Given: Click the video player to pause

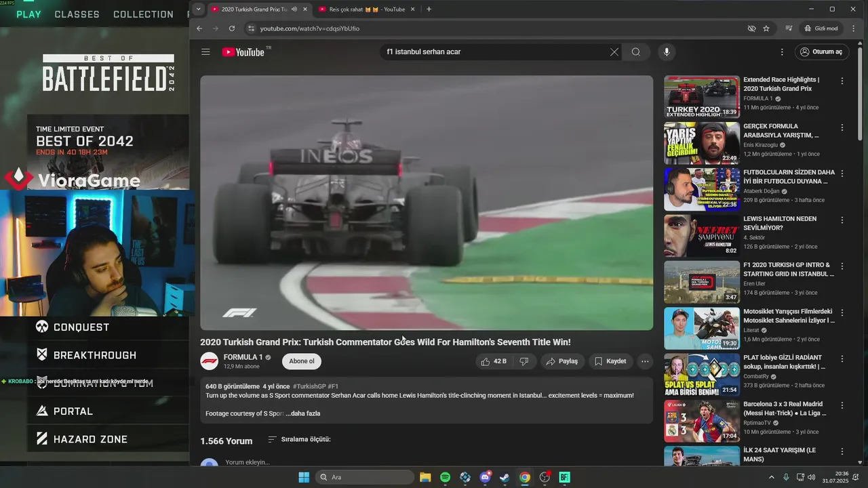Looking at the screenshot, I should coord(427,203).
